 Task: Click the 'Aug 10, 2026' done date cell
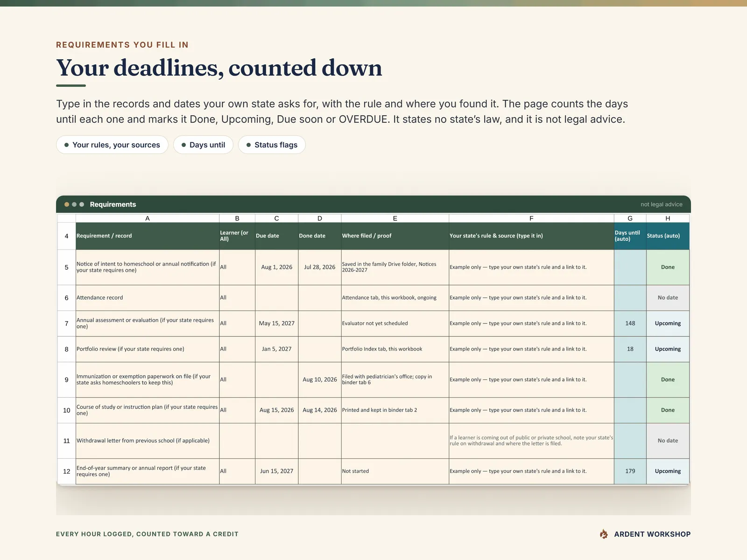point(320,380)
